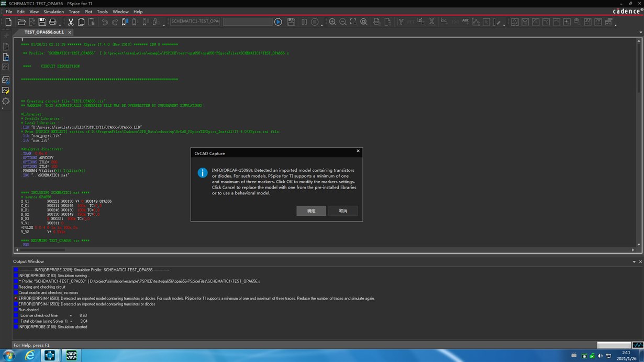Open the Window menu

[120, 12]
